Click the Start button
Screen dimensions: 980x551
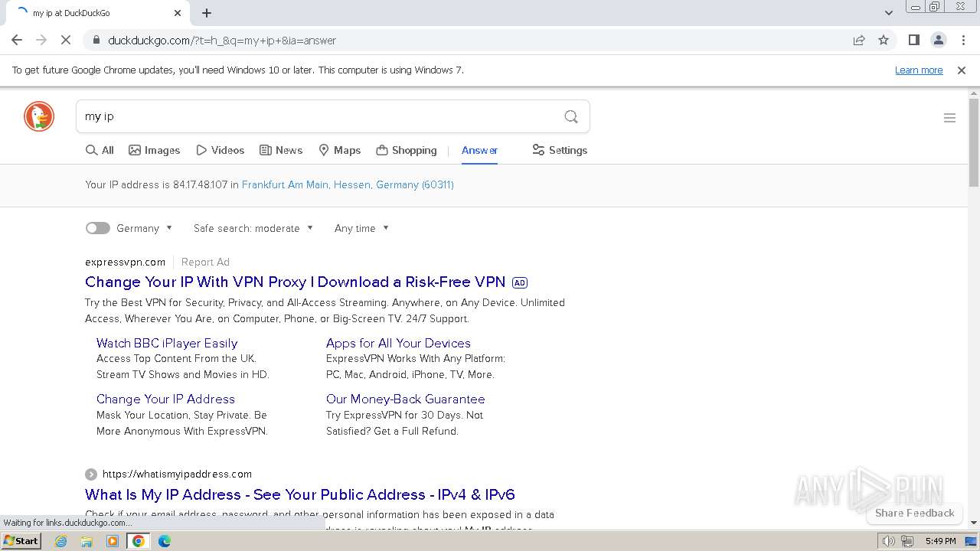21,541
